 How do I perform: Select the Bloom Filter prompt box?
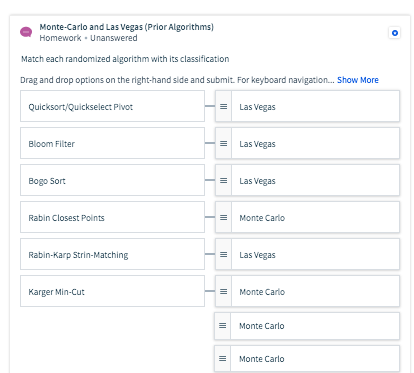pyautogui.click(x=112, y=143)
